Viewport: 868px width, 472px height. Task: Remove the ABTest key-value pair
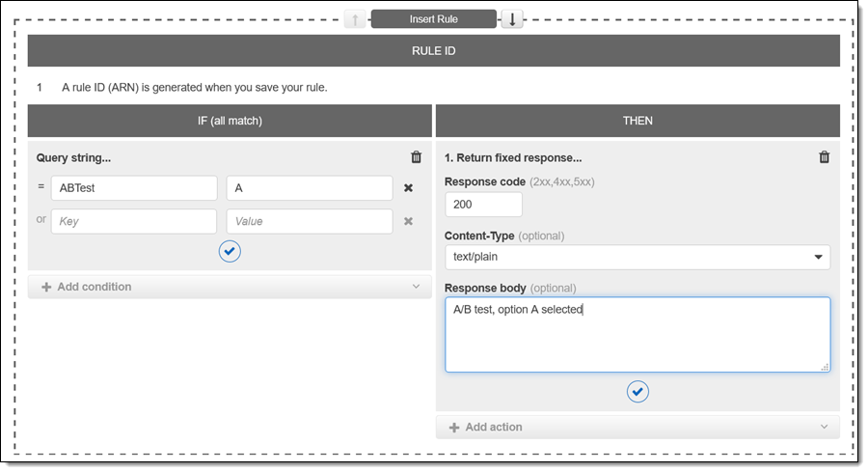pyautogui.click(x=408, y=188)
